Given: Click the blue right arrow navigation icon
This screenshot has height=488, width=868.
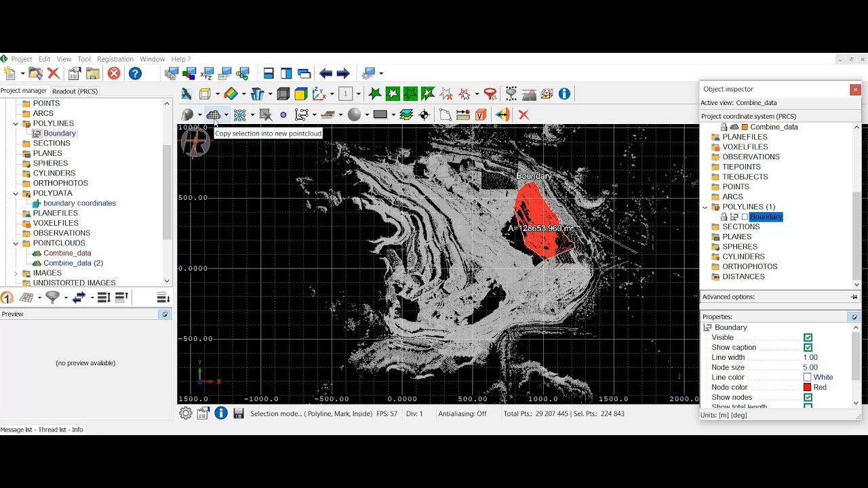Looking at the screenshot, I should (x=343, y=73).
